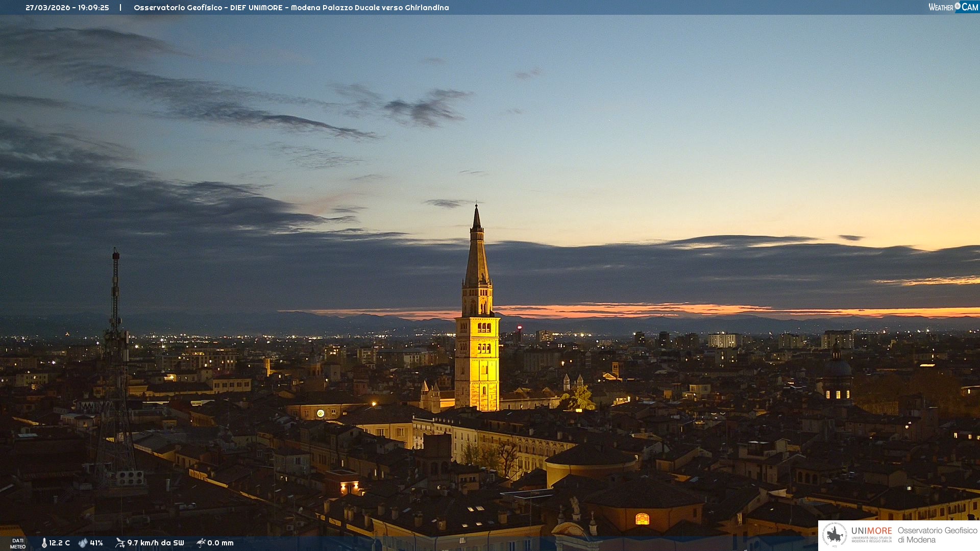The width and height of the screenshot is (980, 551).
Task: Click the 9.7 km/h da SW wind reading
Action: 155,543
